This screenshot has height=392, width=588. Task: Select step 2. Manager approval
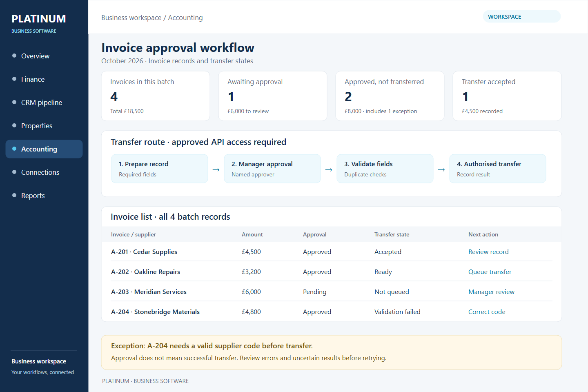tap(272, 169)
